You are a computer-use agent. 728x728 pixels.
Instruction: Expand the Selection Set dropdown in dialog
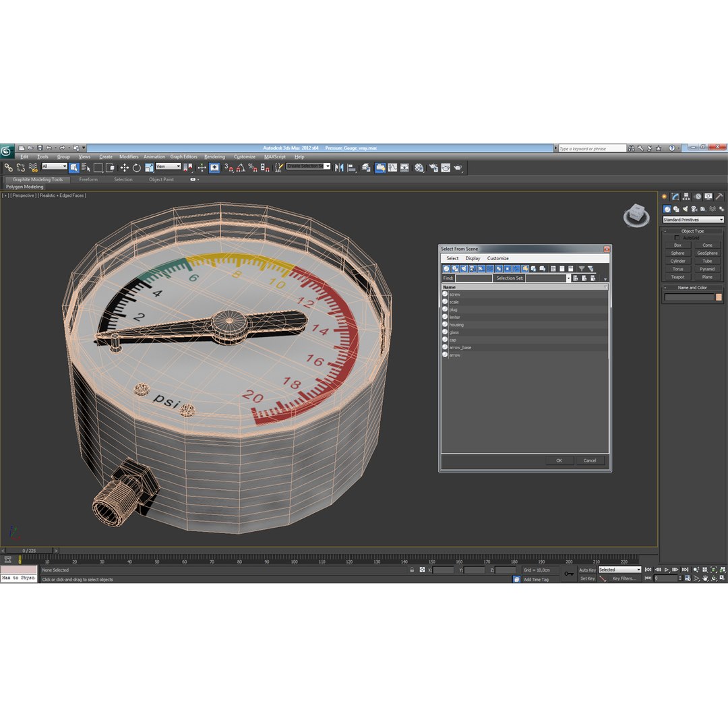[x=568, y=278]
